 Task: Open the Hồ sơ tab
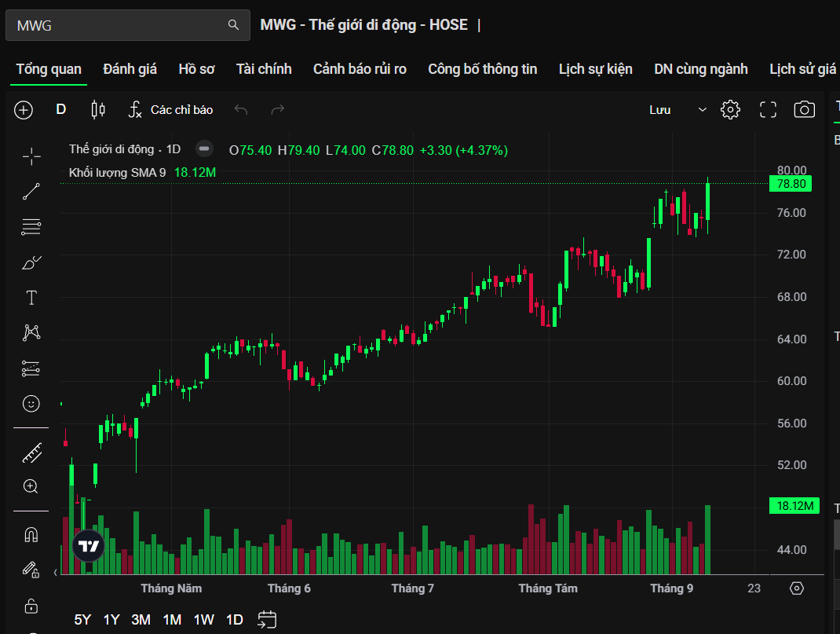coord(196,69)
